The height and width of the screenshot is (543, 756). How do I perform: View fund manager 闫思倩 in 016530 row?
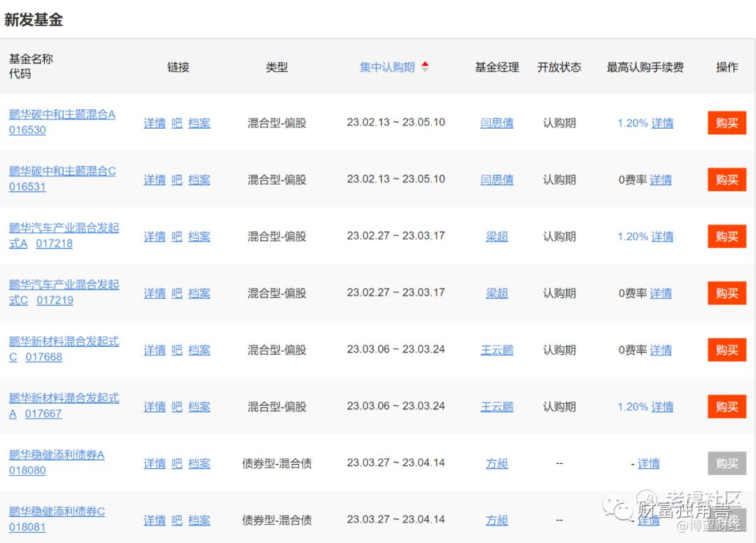(x=496, y=123)
